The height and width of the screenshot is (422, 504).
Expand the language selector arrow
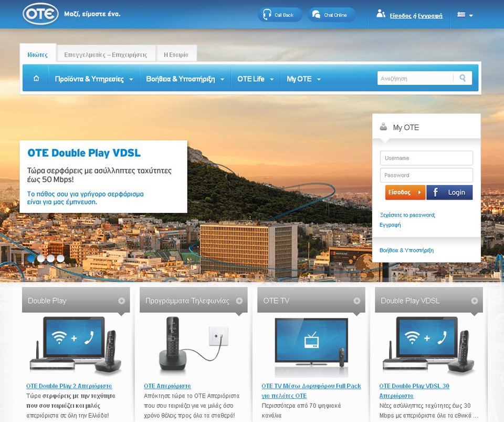pyautogui.click(x=471, y=15)
